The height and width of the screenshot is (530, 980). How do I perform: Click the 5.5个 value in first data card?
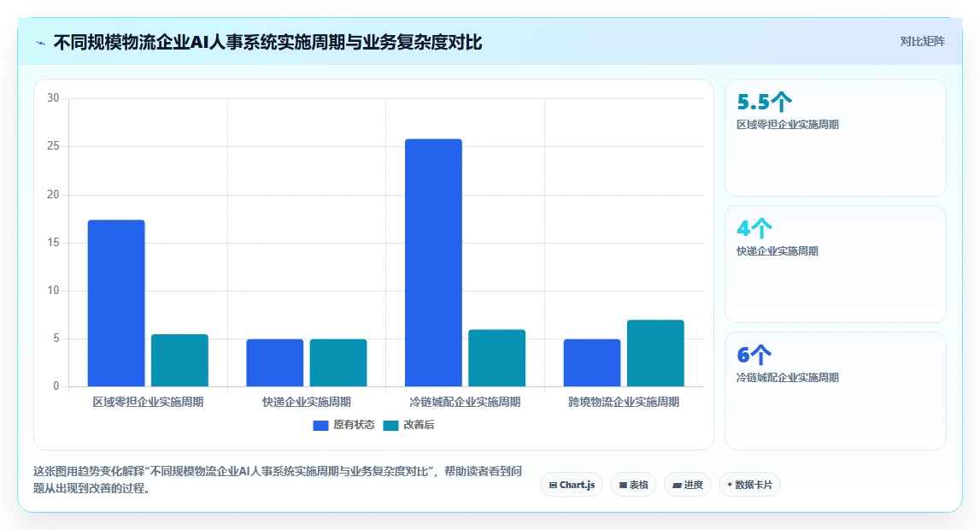click(x=764, y=101)
